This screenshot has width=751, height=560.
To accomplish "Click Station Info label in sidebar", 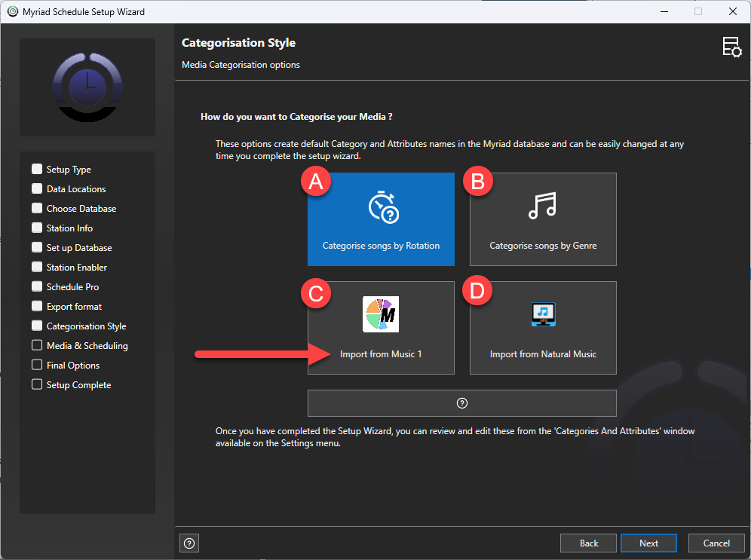I will click(x=69, y=228).
